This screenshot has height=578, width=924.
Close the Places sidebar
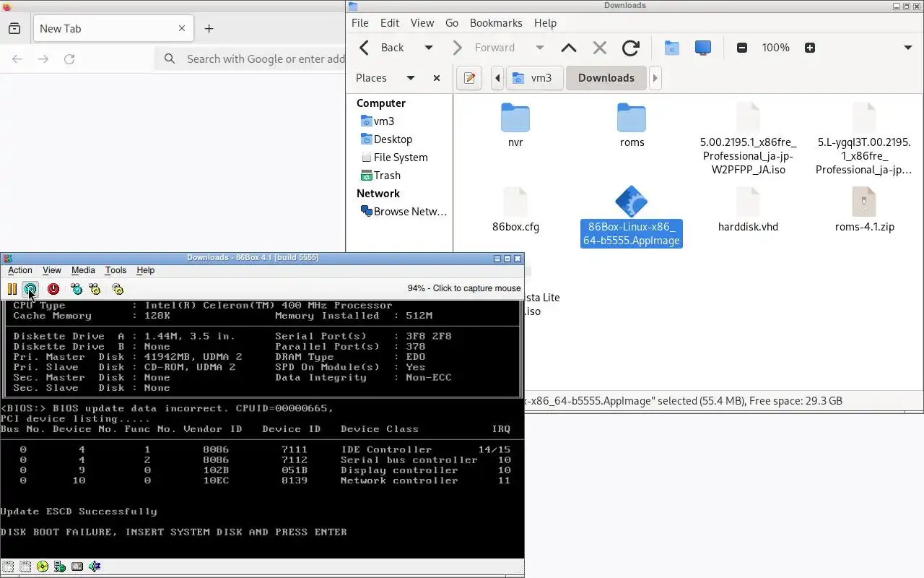[436, 78]
